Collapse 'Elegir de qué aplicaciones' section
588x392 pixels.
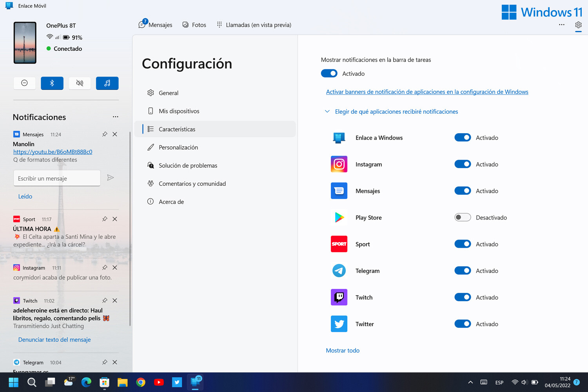tap(391, 112)
